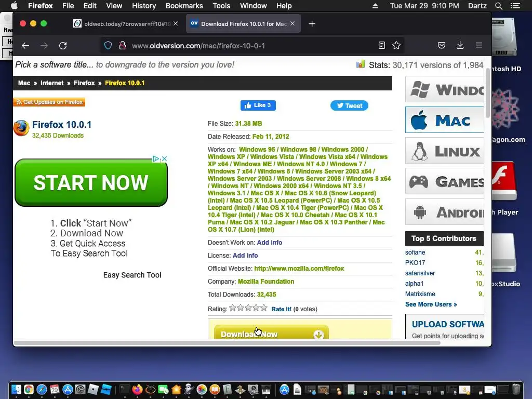Click the green START NOW ad button
The width and height of the screenshot is (532, 399).
coord(91,182)
